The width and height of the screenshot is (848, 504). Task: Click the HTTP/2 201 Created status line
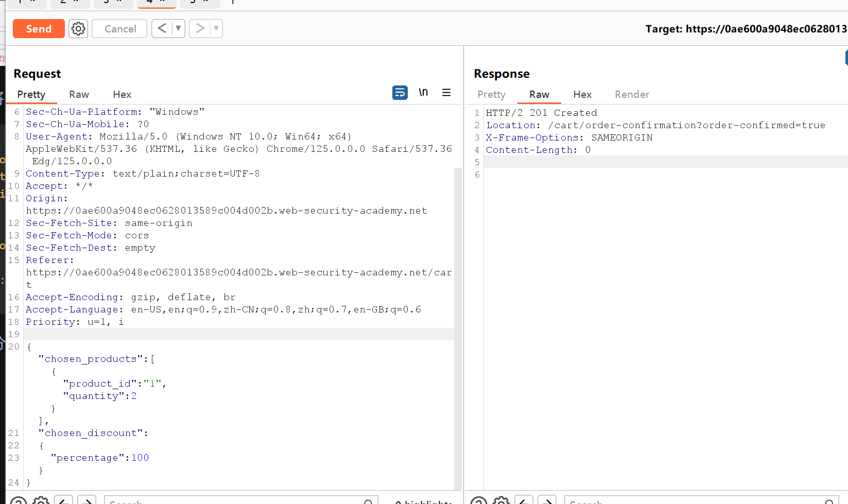point(542,113)
